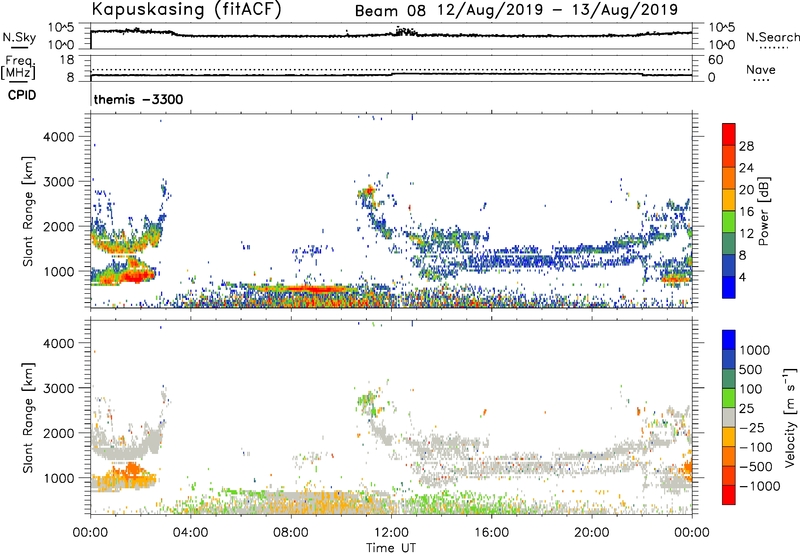
Task: Click the 4000 tick on power panel axis
Action: click(59, 137)
